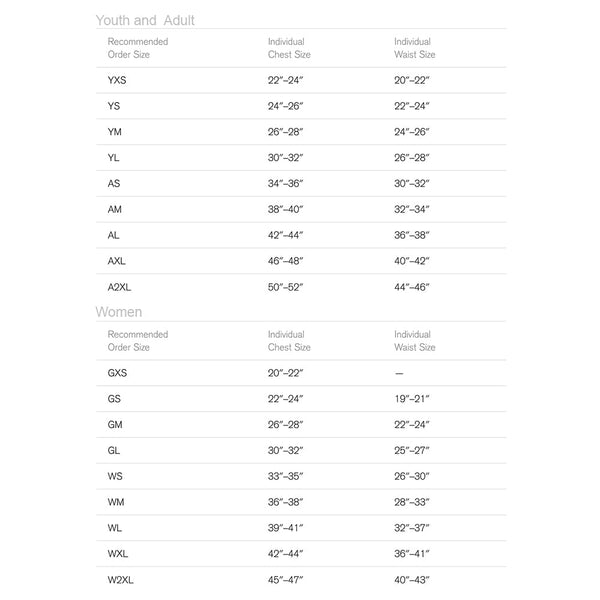This screenshot has height=600, width=600.
Task: Click the A2XL chest size 50"–52"
Action: coord(285,287)
